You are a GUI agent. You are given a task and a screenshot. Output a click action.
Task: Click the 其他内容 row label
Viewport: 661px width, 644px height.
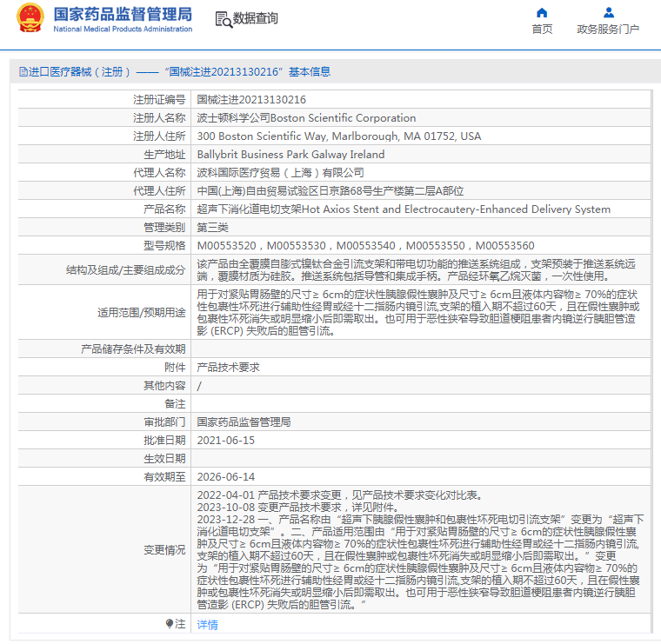click(164, 385)
